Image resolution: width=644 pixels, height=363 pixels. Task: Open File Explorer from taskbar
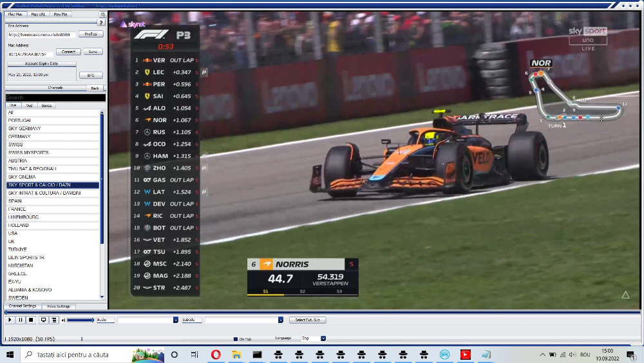point(236,355)
